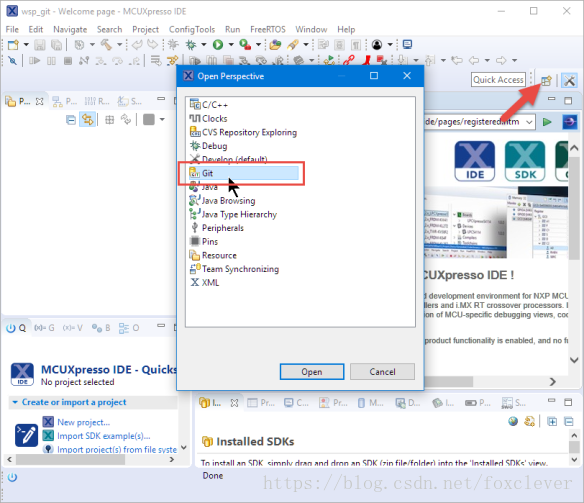Click Save toolbar icon
Viewport: 584px width, 503px height.
point(39,45)
